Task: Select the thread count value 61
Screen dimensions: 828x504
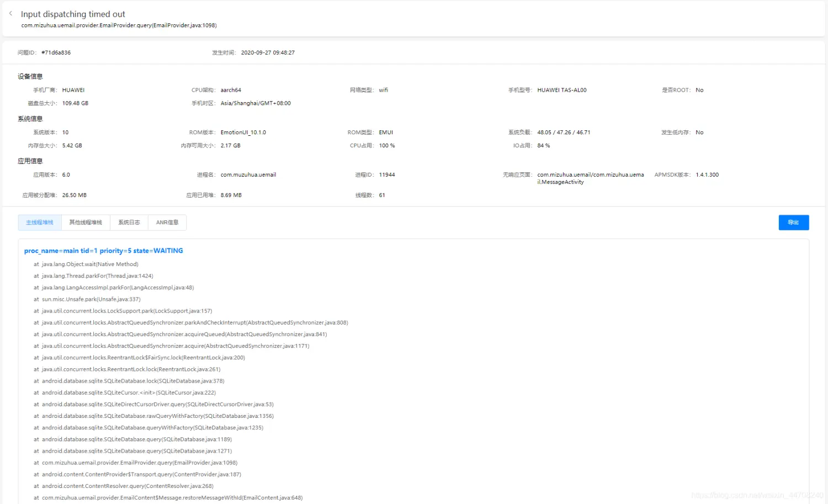Action: [382, 195]
